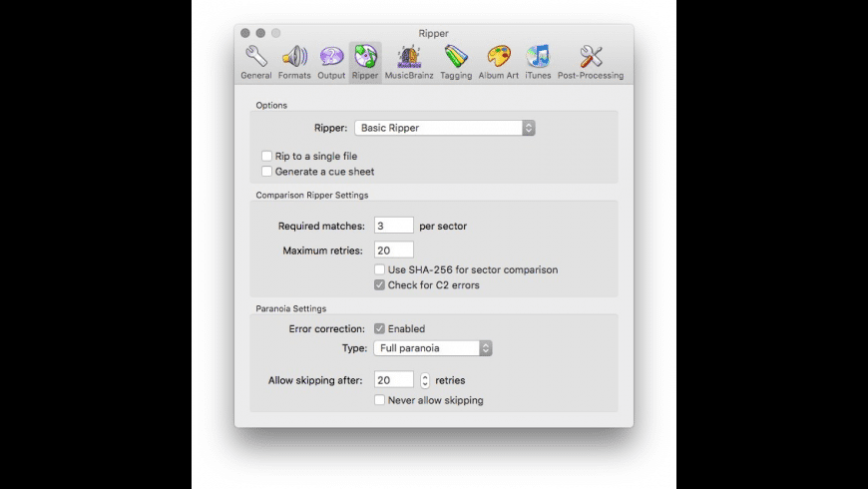Click the Allow skipping after field

pyautogui.click(x=393, y=380)
